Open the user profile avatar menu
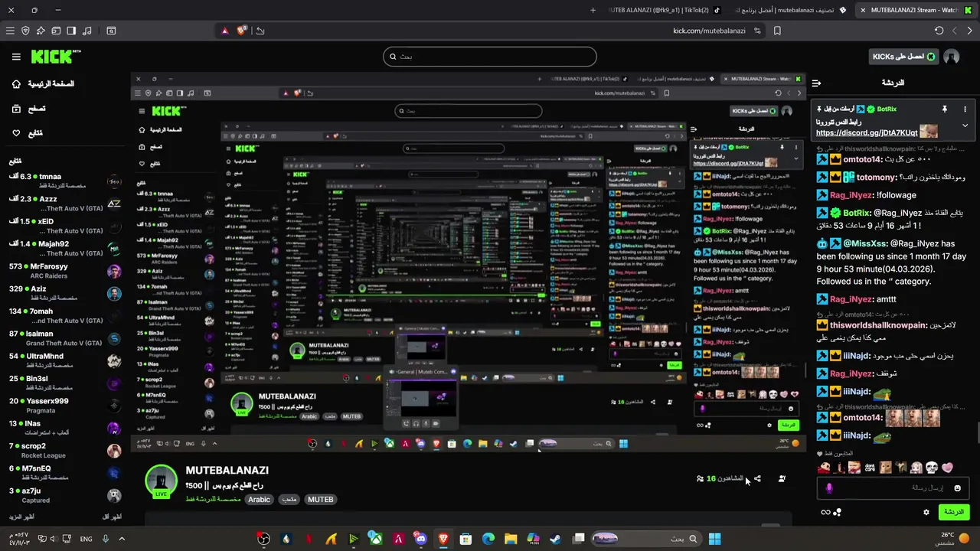The height and width of the screenshot is (551, 980). pos(952,57)
